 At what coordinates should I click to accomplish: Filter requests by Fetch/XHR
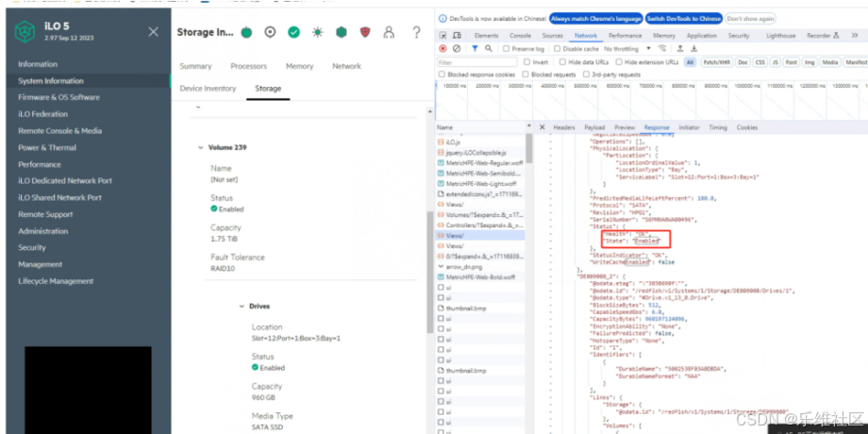tap(716, 62)
